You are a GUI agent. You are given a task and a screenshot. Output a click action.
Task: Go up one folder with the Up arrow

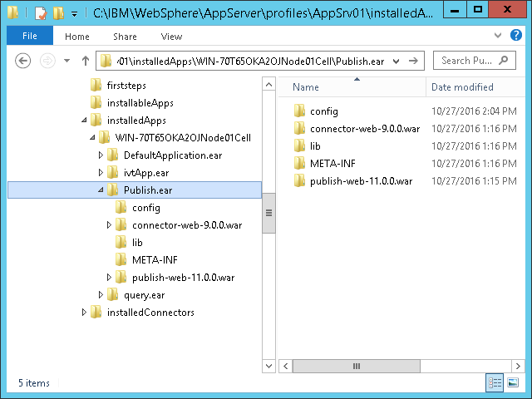click(85, 61)
